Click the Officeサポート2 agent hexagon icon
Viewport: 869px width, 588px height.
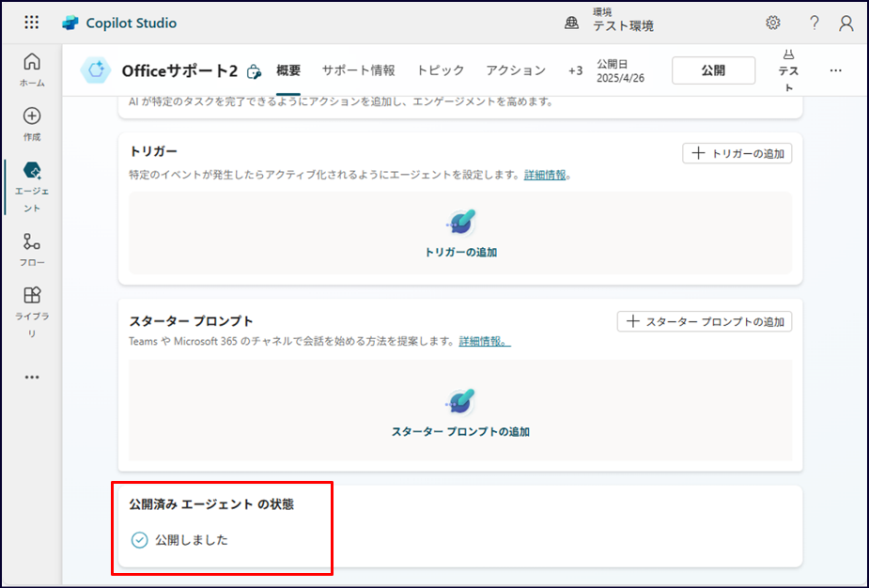[96, 70]
